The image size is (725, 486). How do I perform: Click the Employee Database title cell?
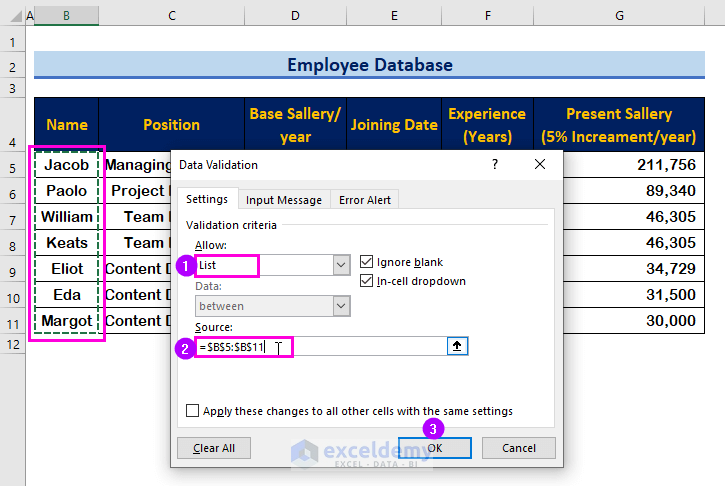369,65
